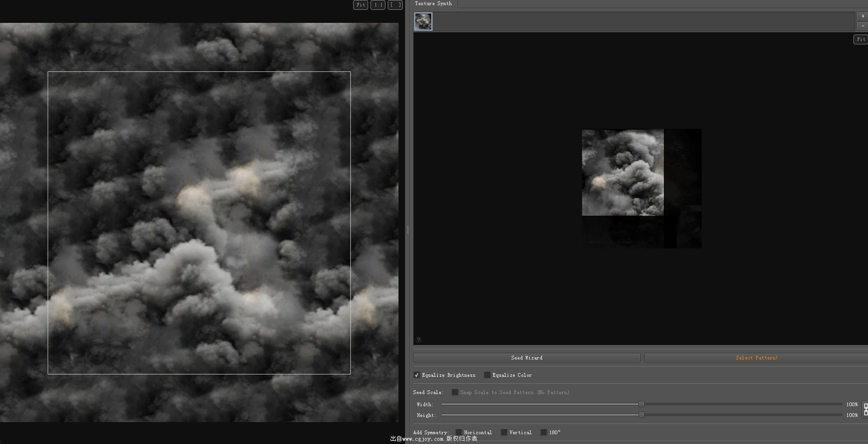The image size is (868, 444).
Task: Enable Equalize Color
Action: [487, 375]
